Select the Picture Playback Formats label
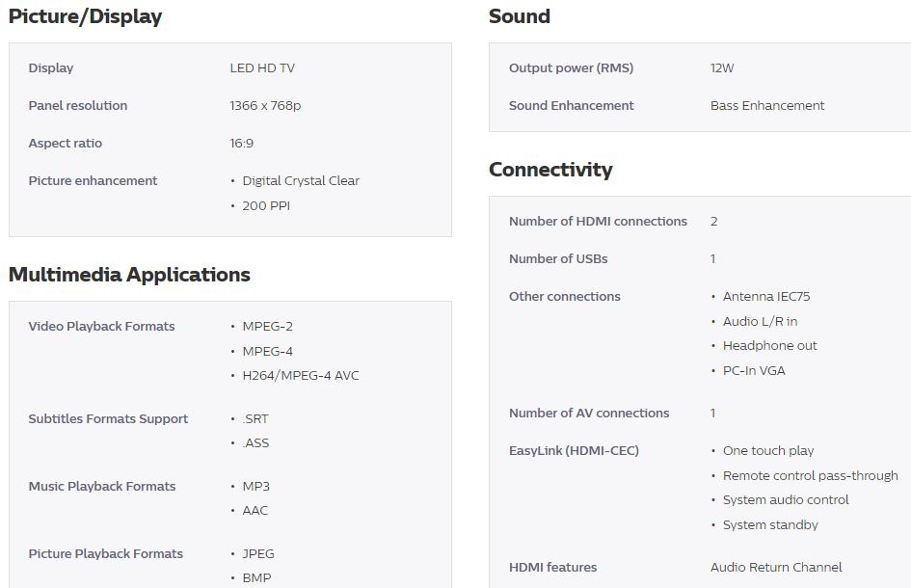Screen dimensions: 911x588 (106, 554)
